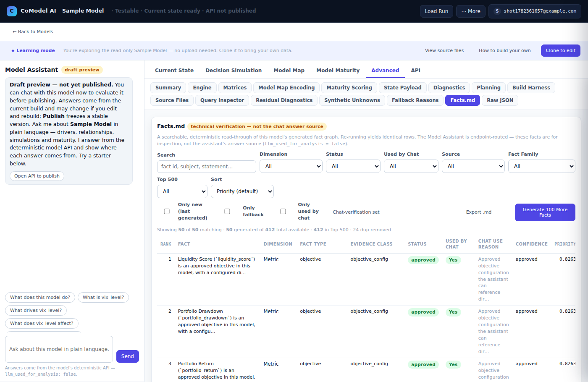
Task: Click the Export .md link
Action: pyautogui.click(x=479, y=212)
